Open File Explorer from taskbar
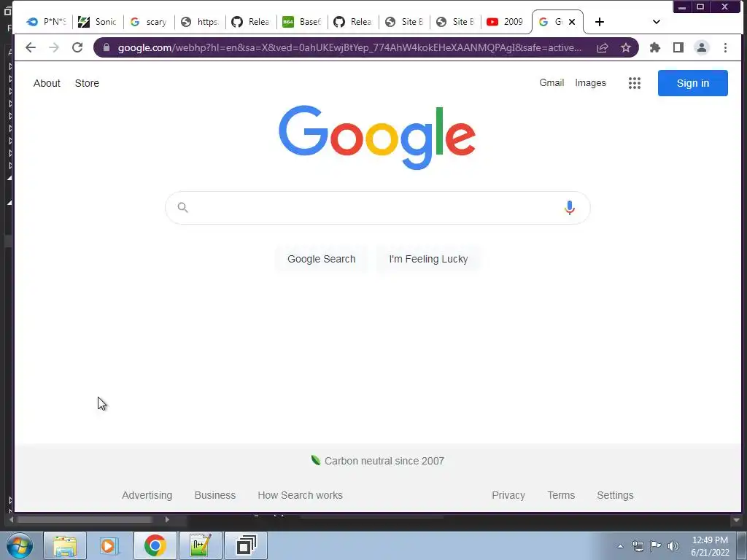The image size is (747, 560). tap(65, 545)
